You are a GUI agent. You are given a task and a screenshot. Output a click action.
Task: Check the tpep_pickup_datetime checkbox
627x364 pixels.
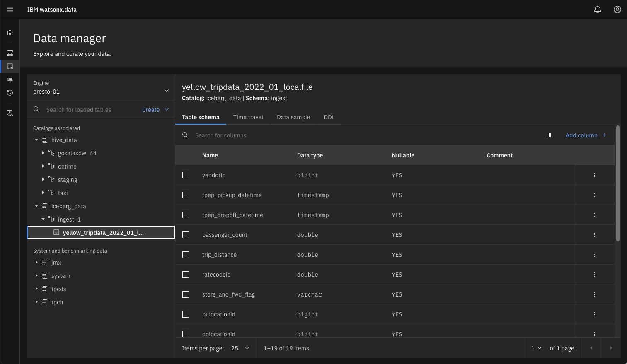(x=186, y=195)
